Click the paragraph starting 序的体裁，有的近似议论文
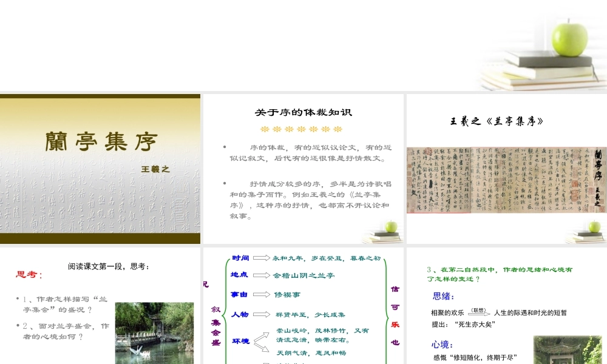Image resolution: width=607 pixels, height=364 pixels. (x=310, y=153)
